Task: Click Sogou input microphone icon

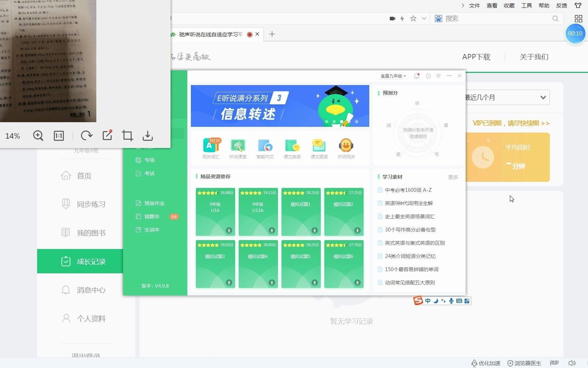Action: pyautogui.click(x=451, y=301)
